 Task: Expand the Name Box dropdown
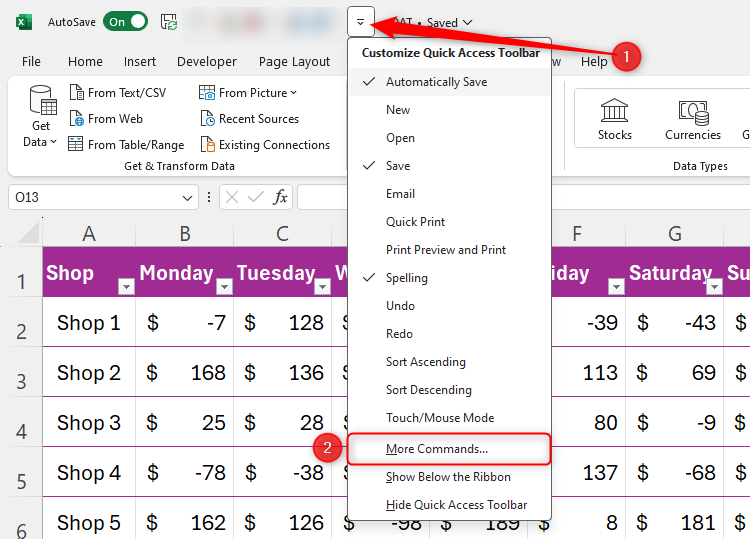[189, 197]
